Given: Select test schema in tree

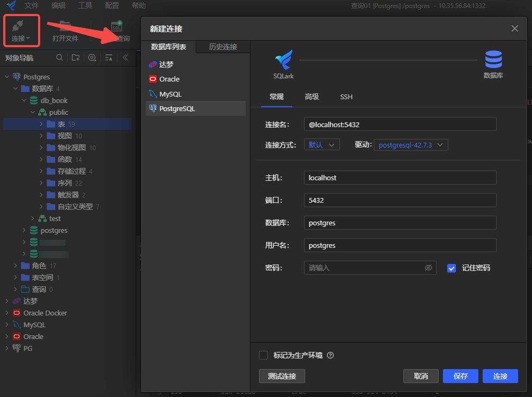Looking at the screenshot, I should click(x=55, y=218).
